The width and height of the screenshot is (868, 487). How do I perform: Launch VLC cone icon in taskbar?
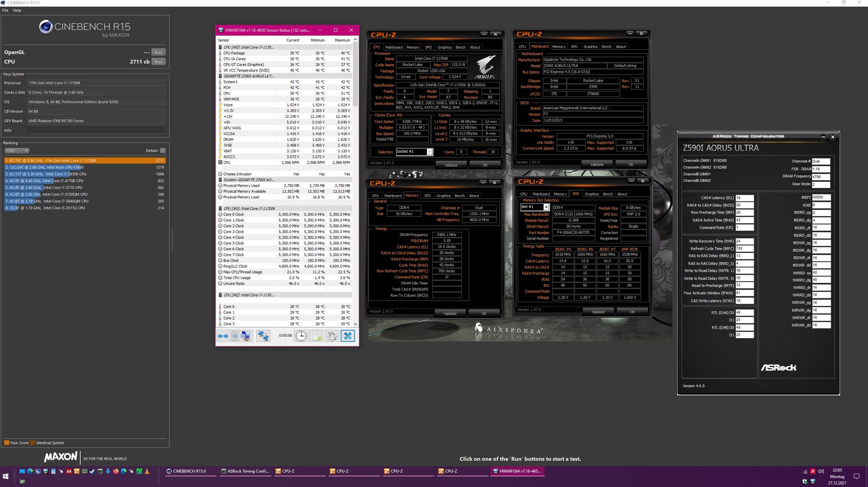147,471
